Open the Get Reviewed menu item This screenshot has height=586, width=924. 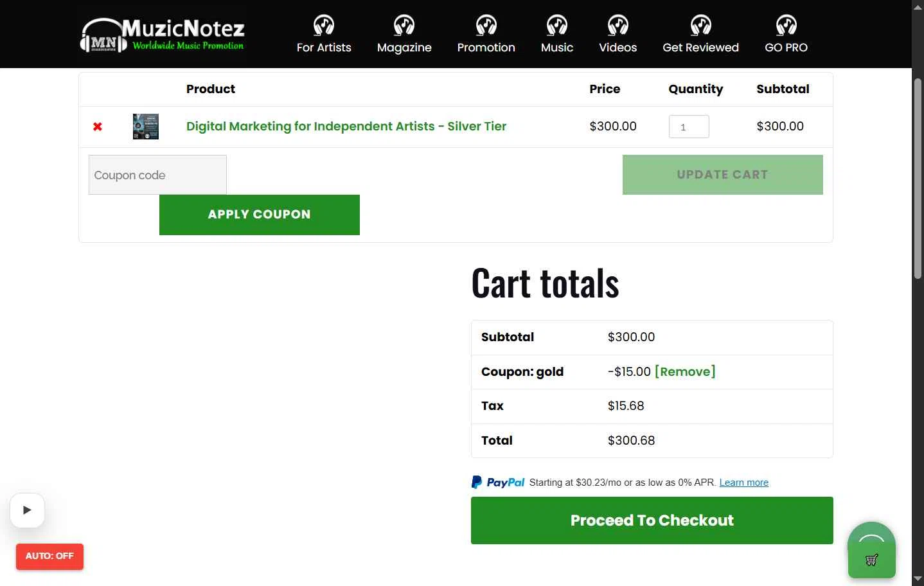coord(700,47)
